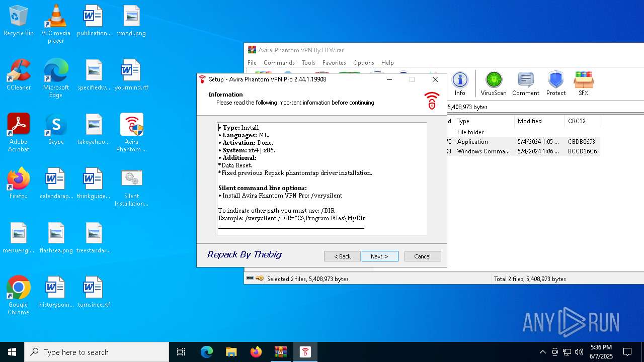Open Firefox from the taskbar

click(x=256, y=352)
